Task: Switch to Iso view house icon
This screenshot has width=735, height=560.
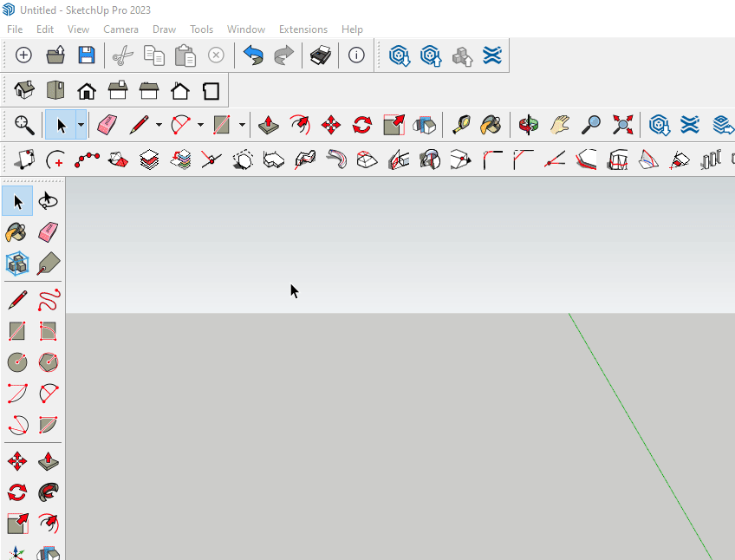Action: 24,90
